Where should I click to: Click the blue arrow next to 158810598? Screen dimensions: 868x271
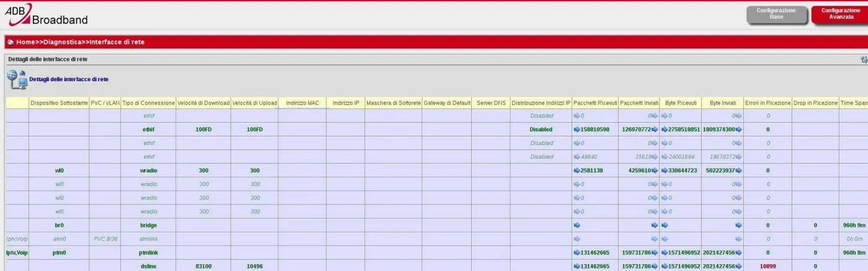tap(577, 130)
